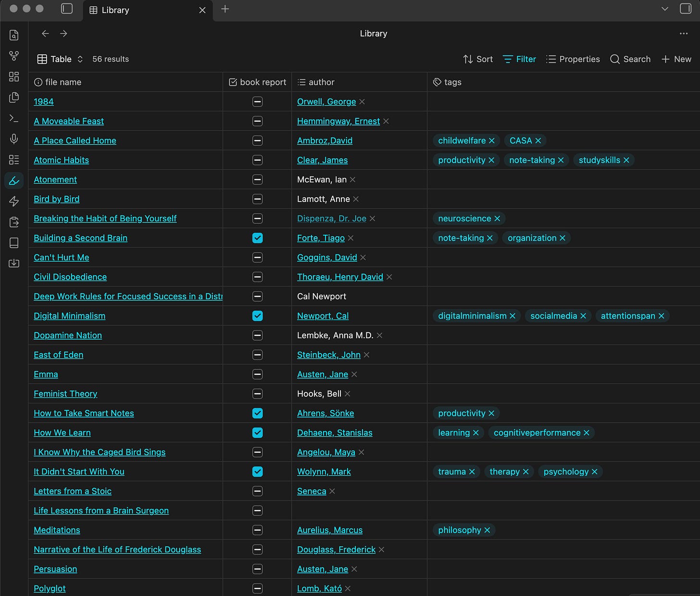The image size is (700, 596).
Task: Remove the philosophy tag
Action: 487,530
